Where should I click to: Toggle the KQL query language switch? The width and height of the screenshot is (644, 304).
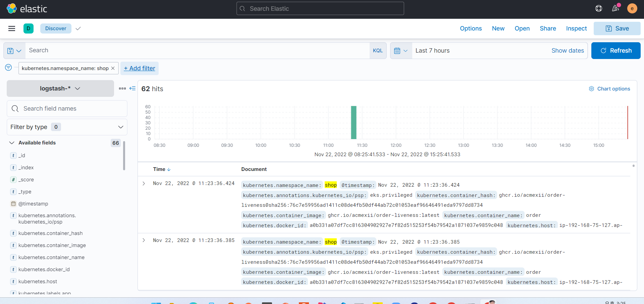click(x=378, y=51)
